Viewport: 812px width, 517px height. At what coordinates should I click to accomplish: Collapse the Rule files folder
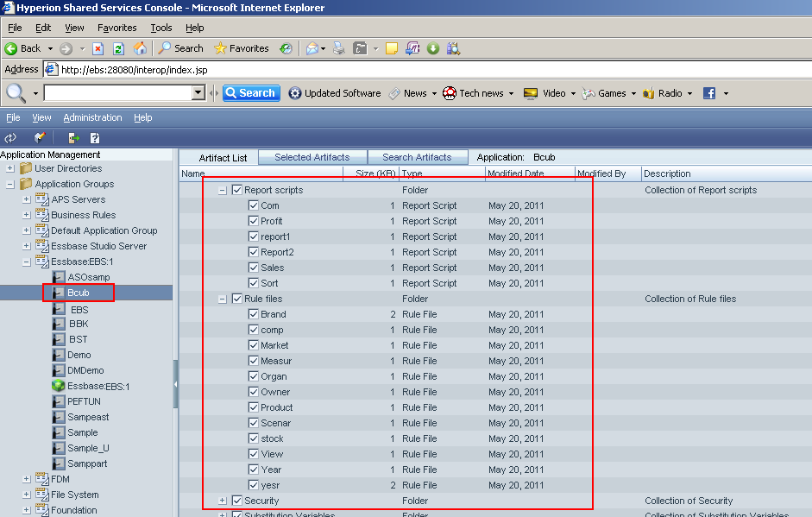pyautogui.click(x=223, y=298)
